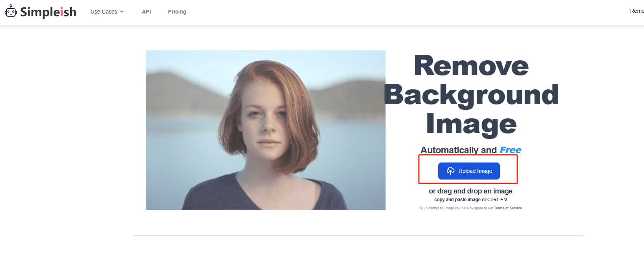The height and width of the screenshot is (260, 644).
Task: Click the truncated Remo link at top right
Action: (637, 11)
